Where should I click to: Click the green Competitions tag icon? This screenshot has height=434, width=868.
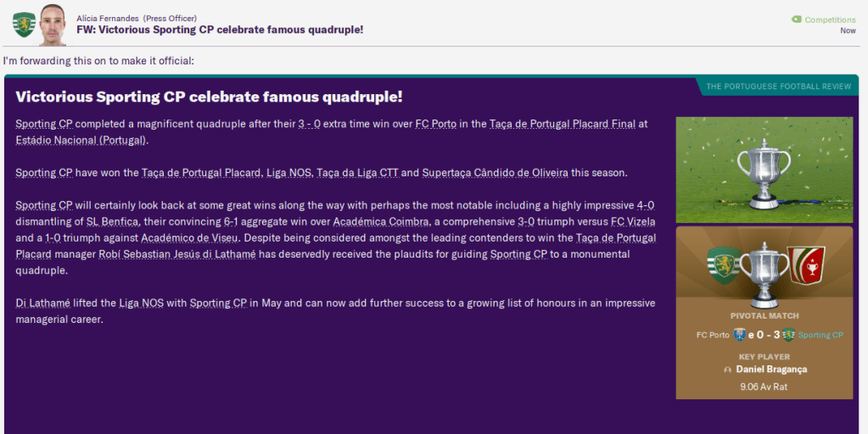(x=796, y=19)
